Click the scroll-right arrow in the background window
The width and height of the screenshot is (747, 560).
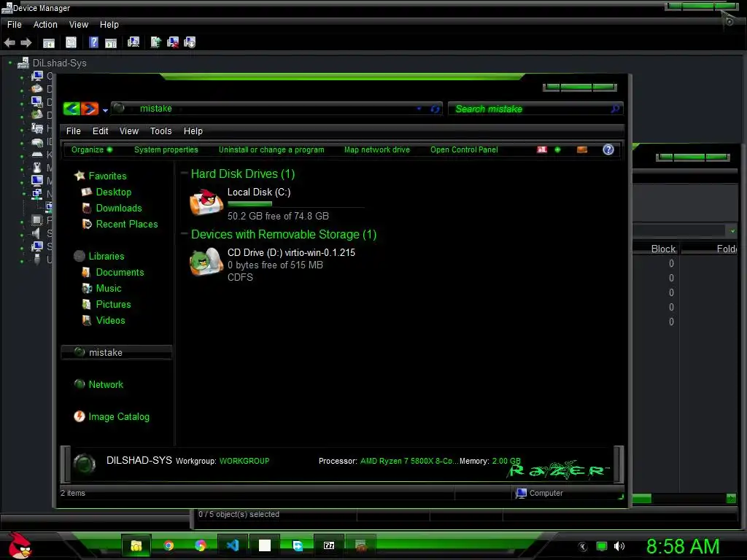(731, 498)
